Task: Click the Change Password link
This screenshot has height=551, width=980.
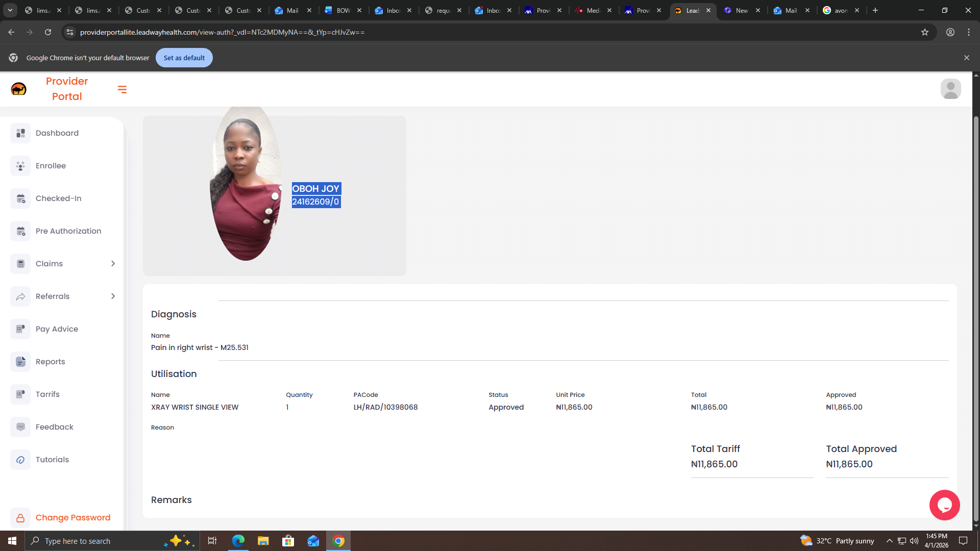Action: pyautogui.click(x=72, y=517)
